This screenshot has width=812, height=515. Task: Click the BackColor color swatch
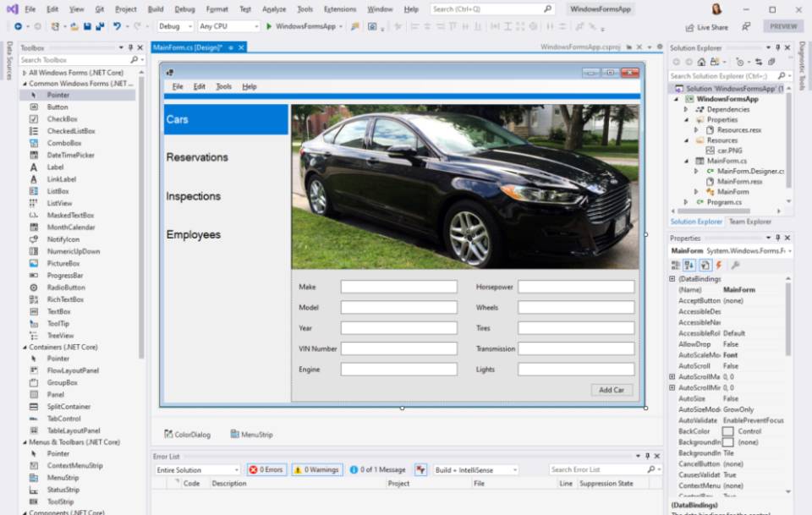728,431
